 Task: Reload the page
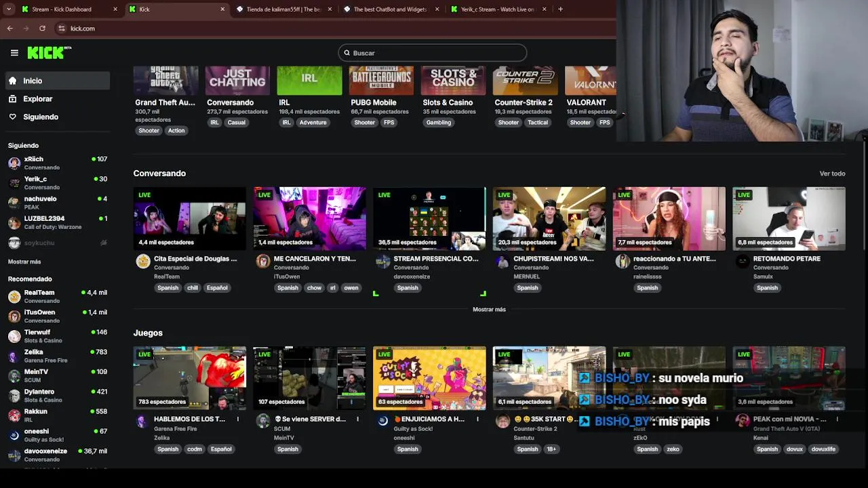tap(42, 28)
